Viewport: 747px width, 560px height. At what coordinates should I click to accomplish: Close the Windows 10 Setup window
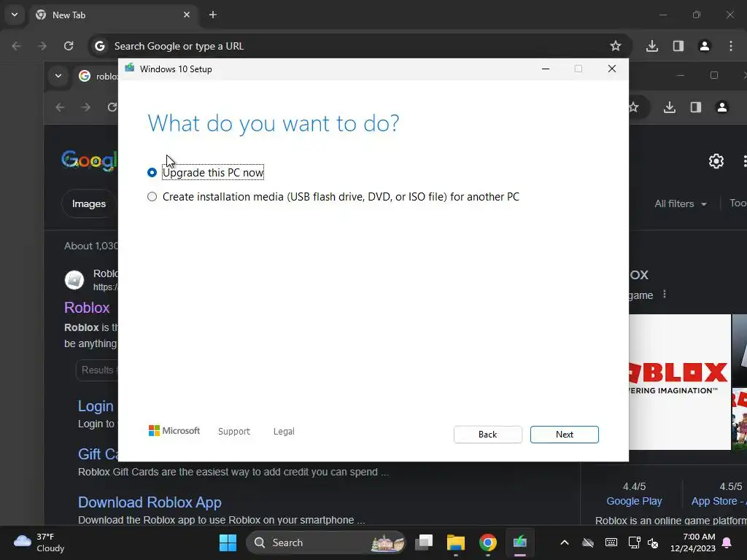click(x=612, y=69)
